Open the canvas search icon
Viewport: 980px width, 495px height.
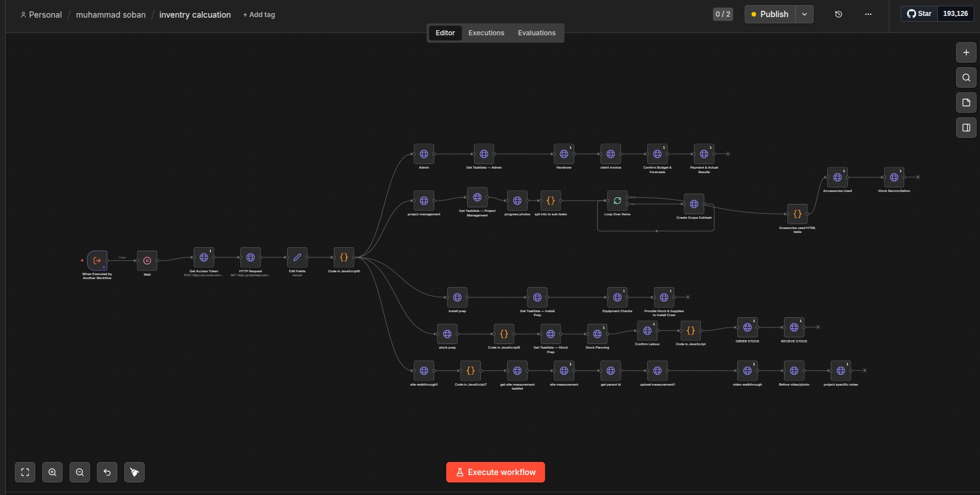pos(966,77)
